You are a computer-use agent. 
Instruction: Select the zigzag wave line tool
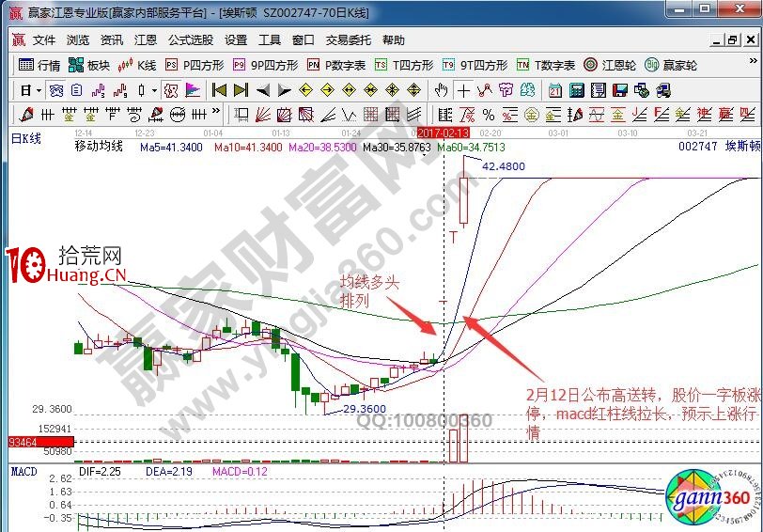(349, 115)
